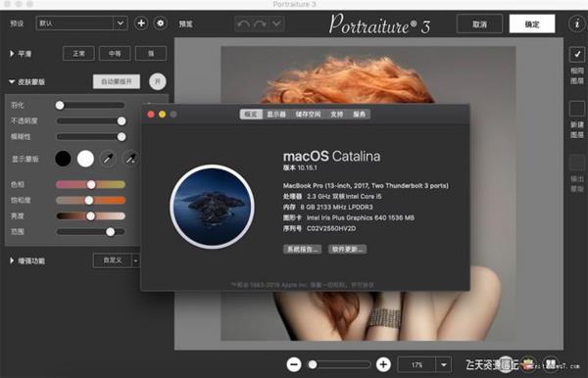588x378 pixels.
Task: Open 系统报告 in About This Mac
Action: [x=302, y=249]
